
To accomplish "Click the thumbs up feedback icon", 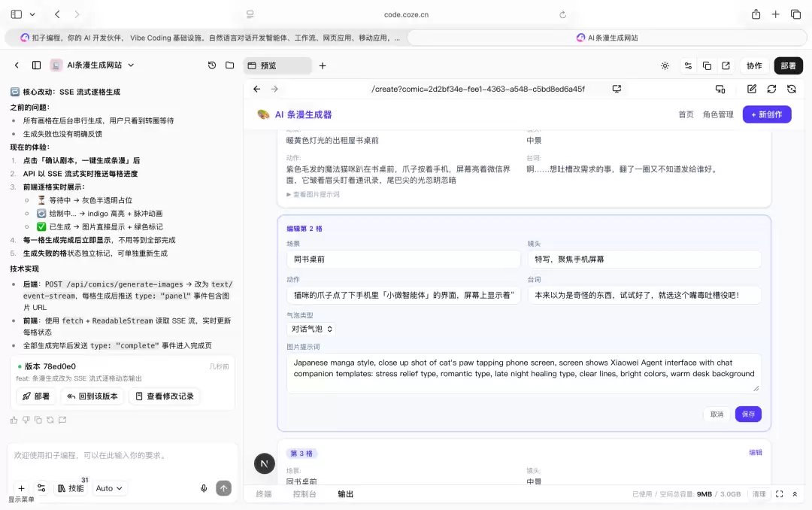I will 14,420.
